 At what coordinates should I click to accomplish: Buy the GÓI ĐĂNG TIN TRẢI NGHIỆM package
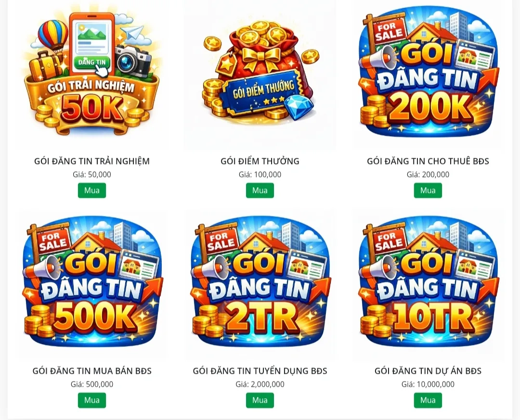coord(92,191)
